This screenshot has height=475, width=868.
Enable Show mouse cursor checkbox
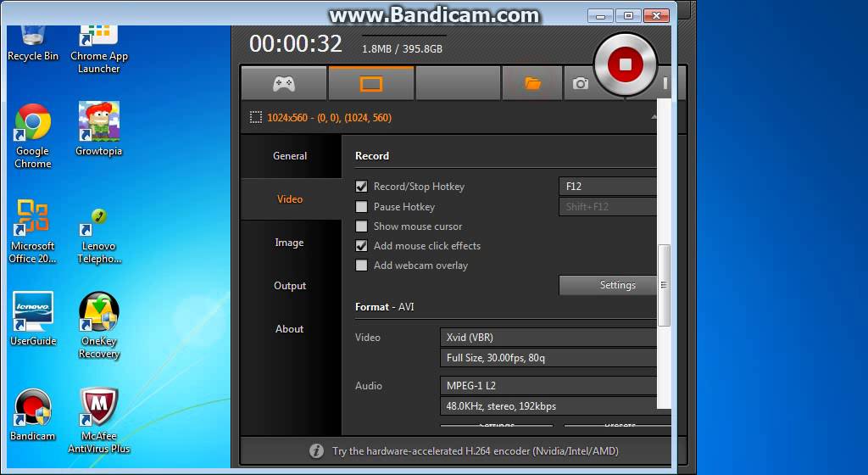(361, 226)
